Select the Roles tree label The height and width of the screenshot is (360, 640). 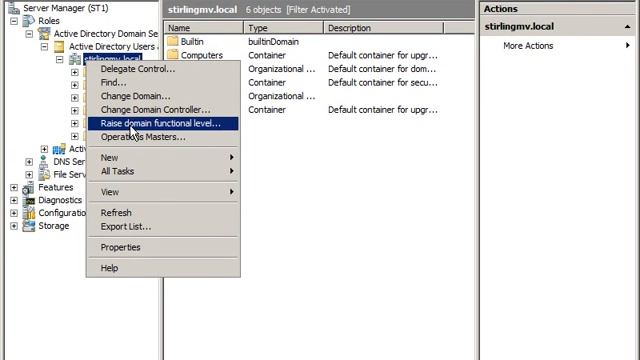(x=49, y=21)
